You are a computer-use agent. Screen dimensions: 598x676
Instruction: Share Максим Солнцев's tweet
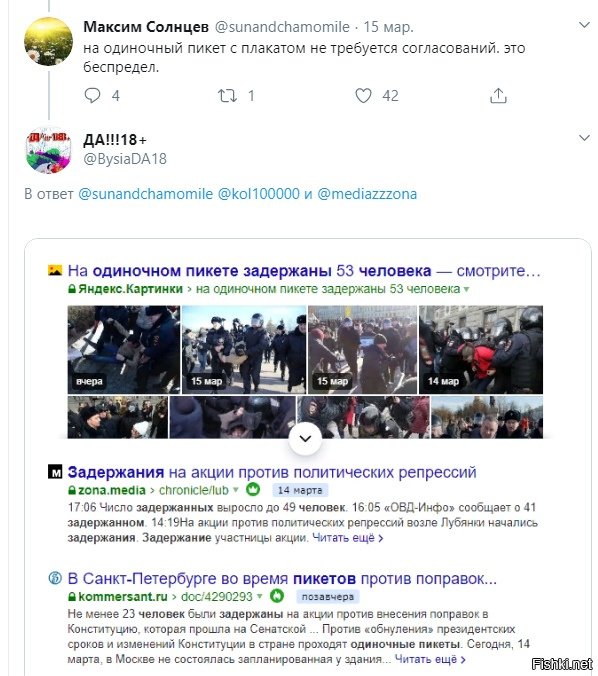click(x=498, y=95)
